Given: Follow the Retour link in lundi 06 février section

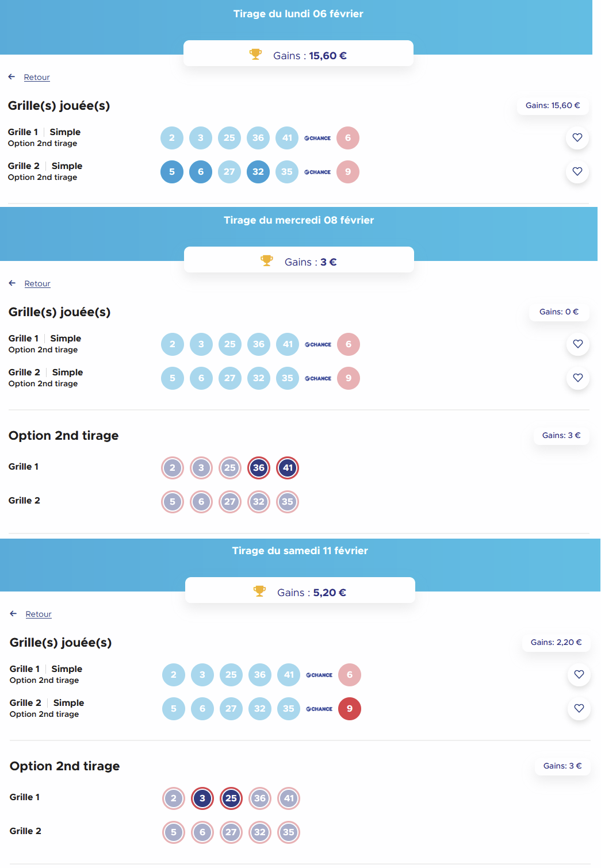Looking at the screenshot, I should [x=37, y=77].
